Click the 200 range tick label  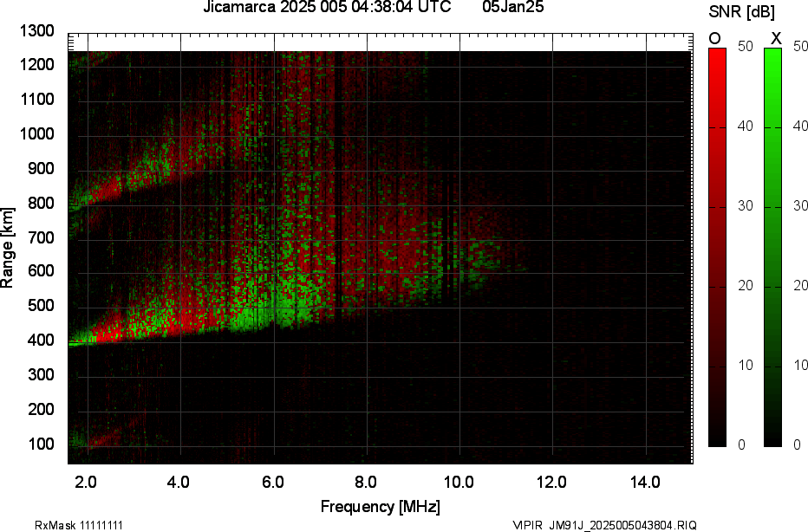pos(42,409)
